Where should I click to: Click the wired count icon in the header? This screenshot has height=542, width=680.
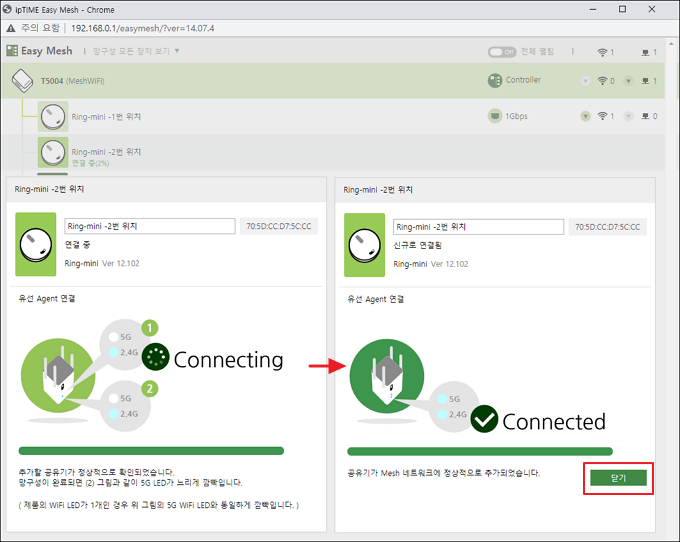(x=645, y=52)
